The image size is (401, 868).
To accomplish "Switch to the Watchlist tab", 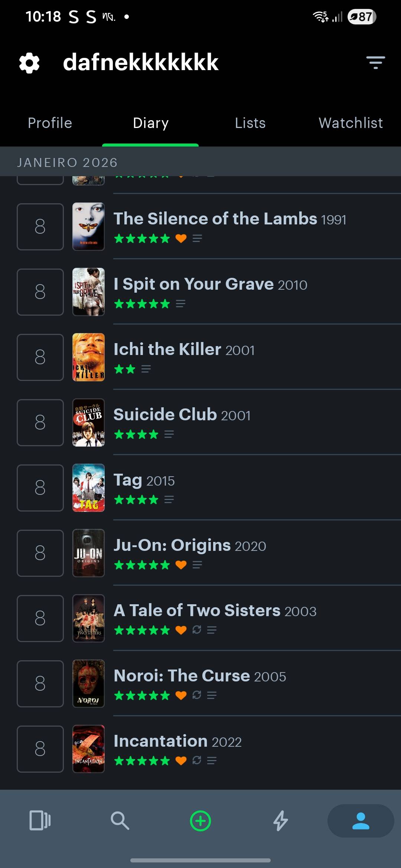I will [x=351, y=123].
